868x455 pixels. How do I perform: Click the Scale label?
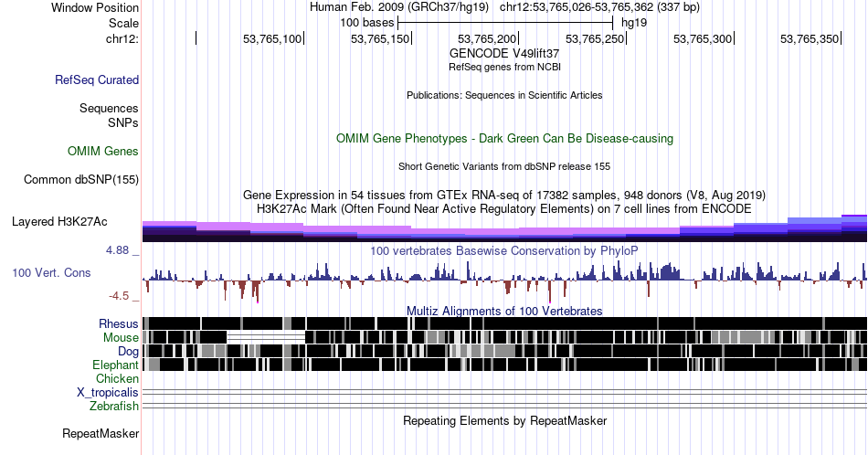pos(123,23)
